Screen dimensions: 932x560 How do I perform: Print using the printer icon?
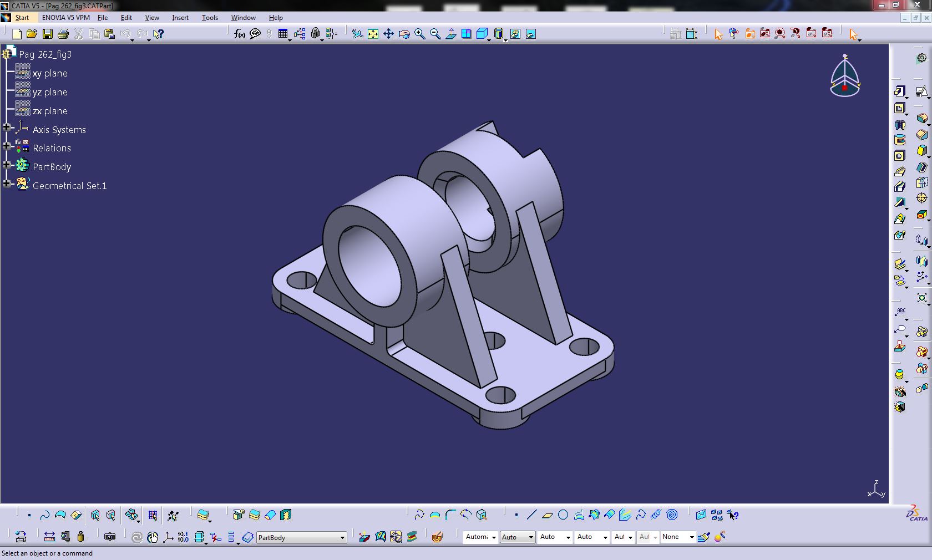[63, 34]
